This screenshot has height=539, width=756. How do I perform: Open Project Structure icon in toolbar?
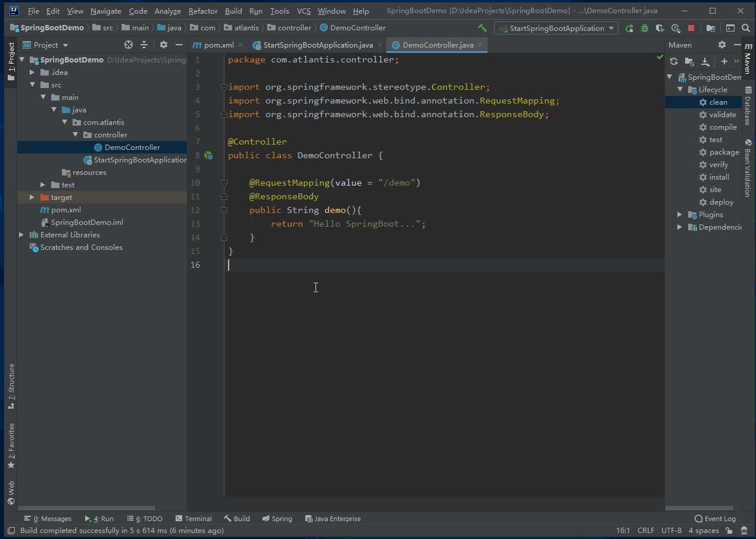(711, 28)
